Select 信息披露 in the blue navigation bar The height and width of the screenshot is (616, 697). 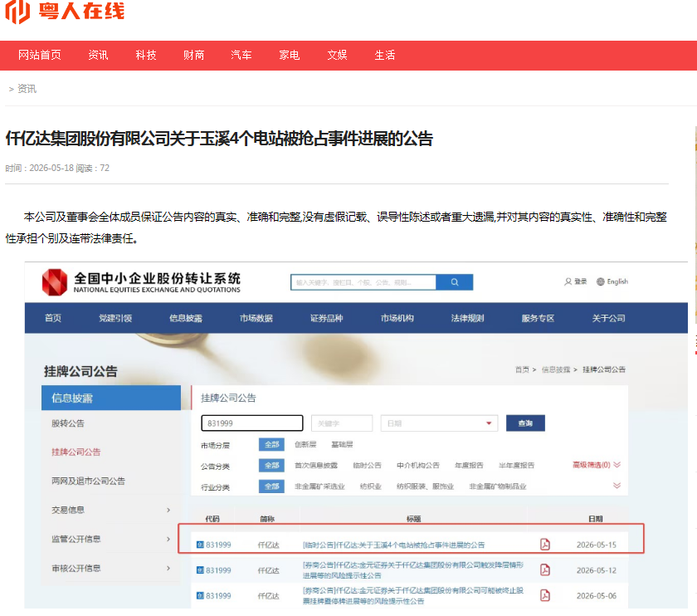point(186,318)
